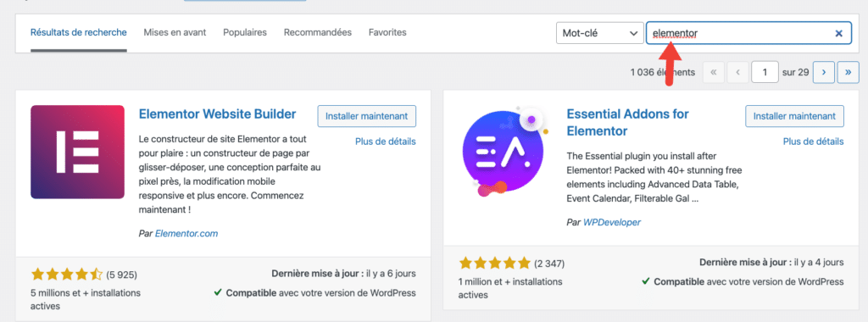
Task: Jump to the last results page
Action: [848, 72]
